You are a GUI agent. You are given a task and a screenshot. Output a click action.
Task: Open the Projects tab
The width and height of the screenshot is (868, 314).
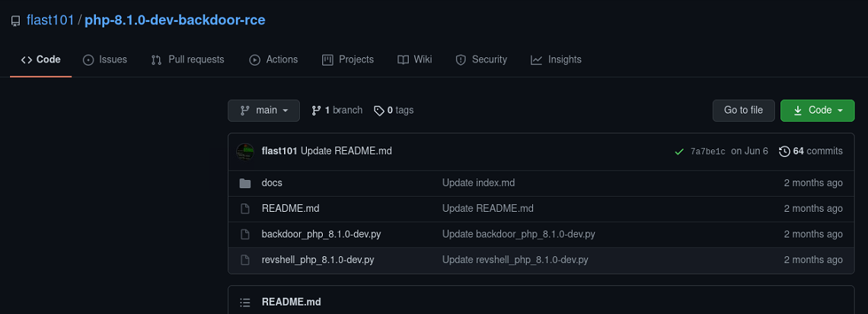tap(348, 59)
